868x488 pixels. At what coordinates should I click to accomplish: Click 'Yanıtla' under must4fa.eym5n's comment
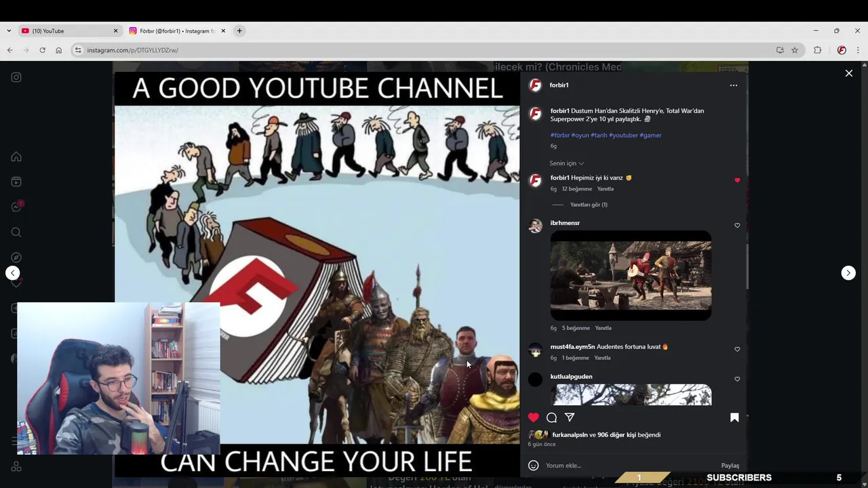click(602, 358)
